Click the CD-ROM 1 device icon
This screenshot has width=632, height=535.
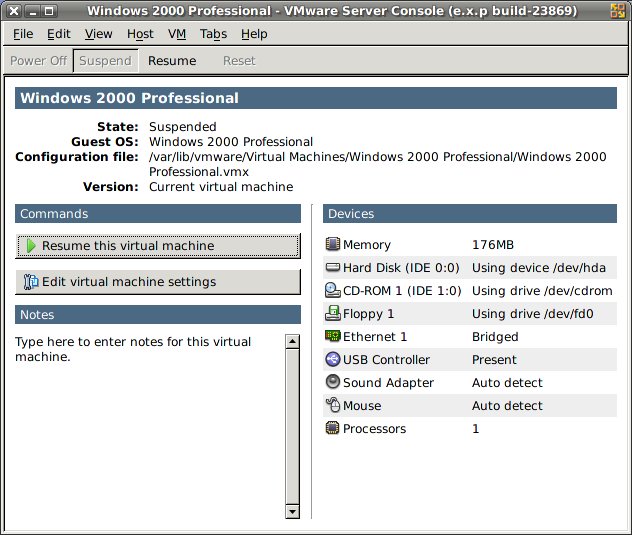(x=334, y=291)
